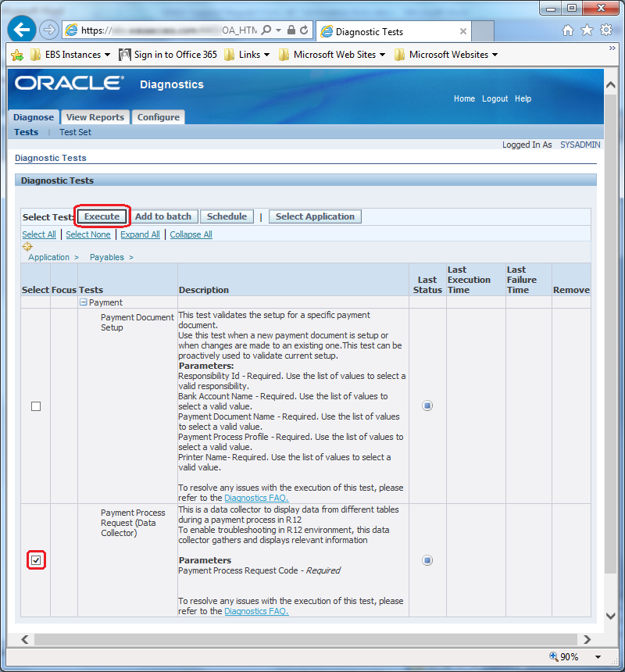Switch to the View Reports tab
The height and width of the screenshot is (672, 625).
pos(95,117)
